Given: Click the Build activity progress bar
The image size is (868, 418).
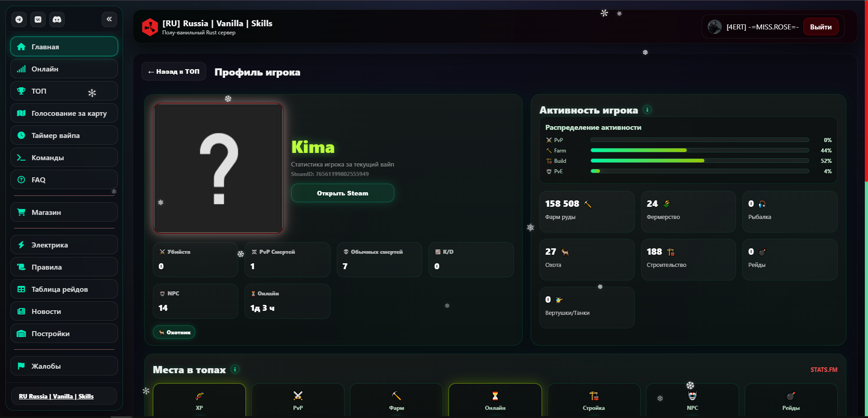Looking at the screenshot, I should click(700, 161).
